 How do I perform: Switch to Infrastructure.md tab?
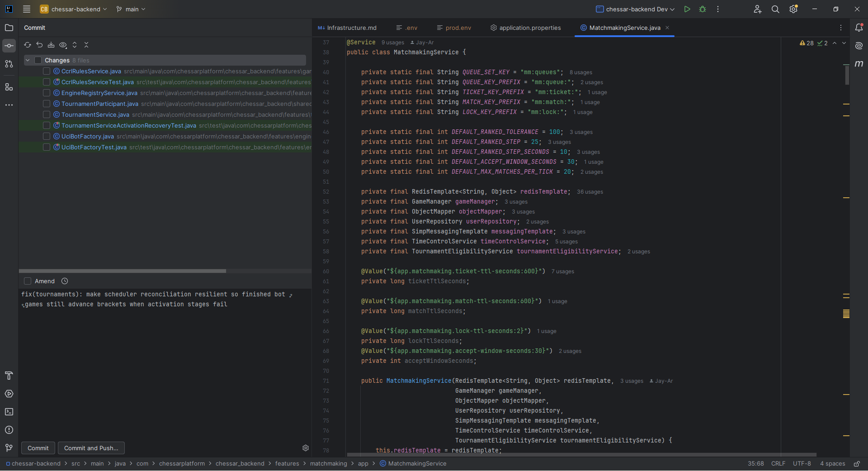347,28
